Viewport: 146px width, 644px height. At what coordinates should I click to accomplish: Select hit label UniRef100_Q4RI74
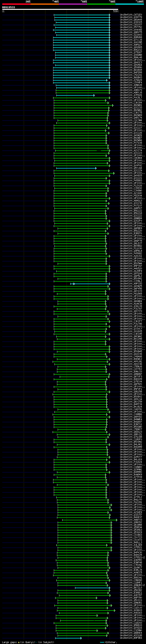131,118
